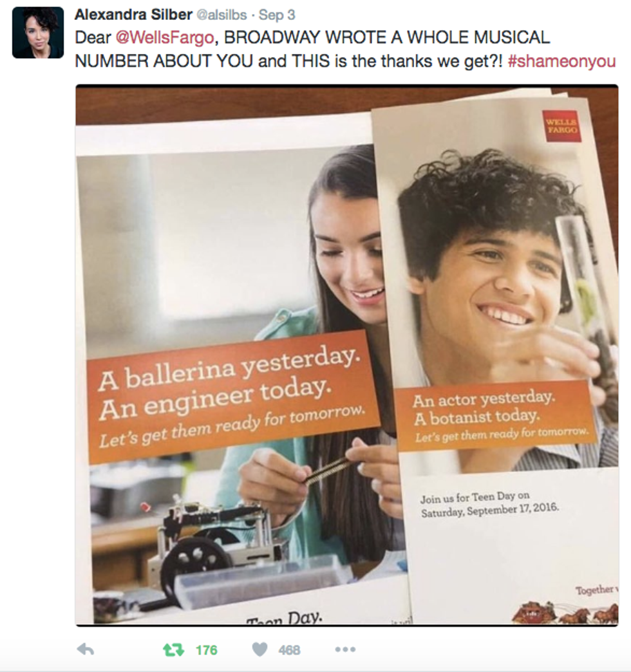Open Alexandra Silber's profile avatar
The width and height of the screenshot is (631, 672).
click(38, 33)
